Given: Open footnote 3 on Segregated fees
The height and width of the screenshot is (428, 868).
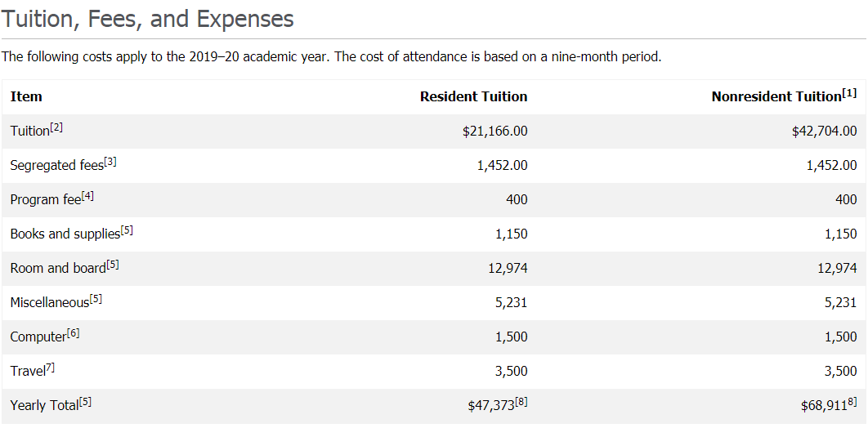Looking at the screenshot, I should coord(110,162).
